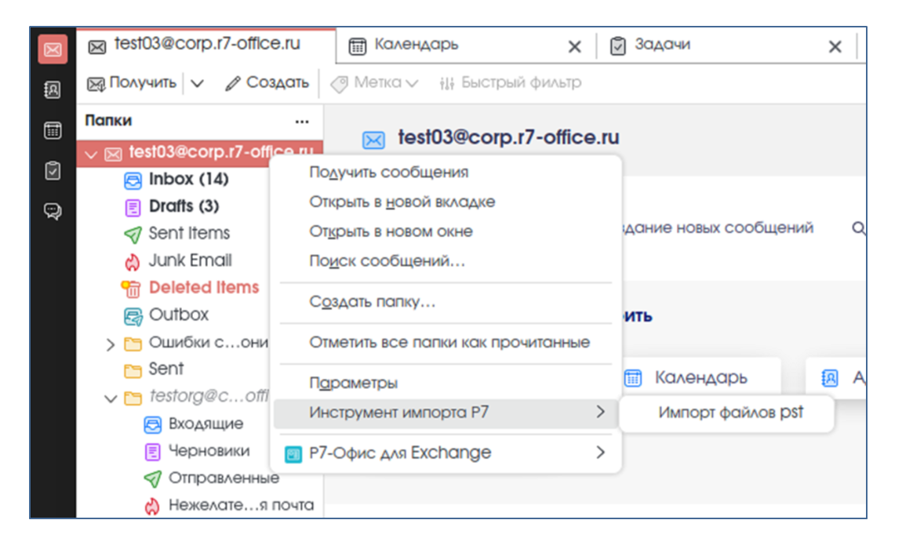Select the Junk Email folder
The height and width of the screenshot is (560, 924).
point(191,260)
